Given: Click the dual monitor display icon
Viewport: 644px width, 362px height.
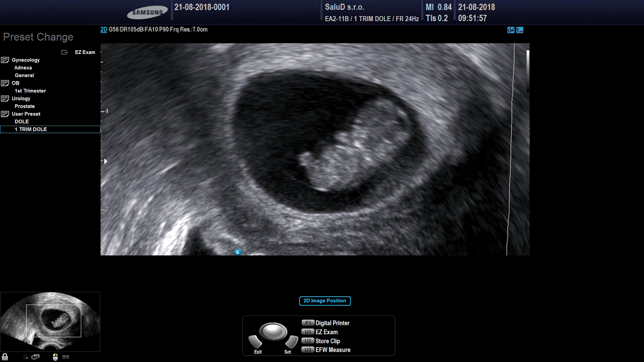Looking at the screenshot, I should click(x=35, y=357).
